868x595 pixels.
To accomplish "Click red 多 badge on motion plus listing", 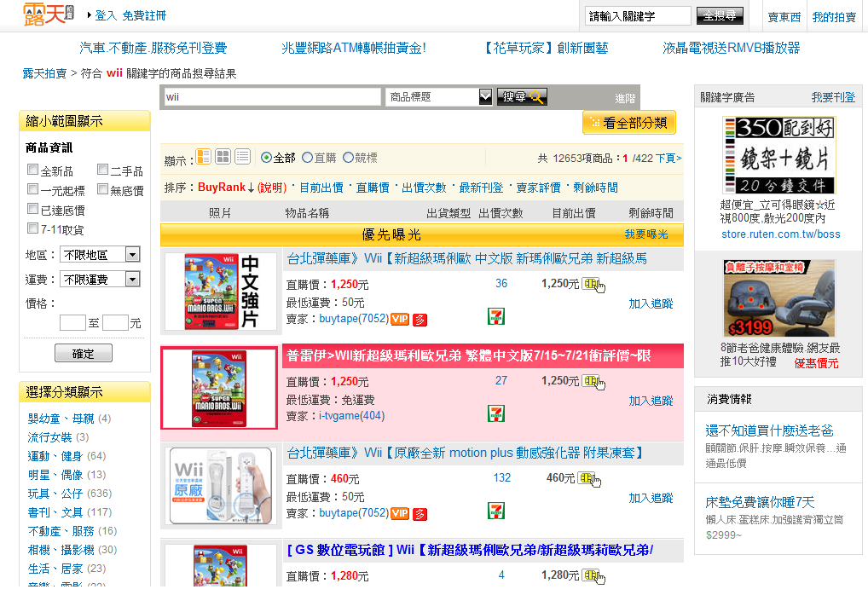I will [x=420, y=514].
